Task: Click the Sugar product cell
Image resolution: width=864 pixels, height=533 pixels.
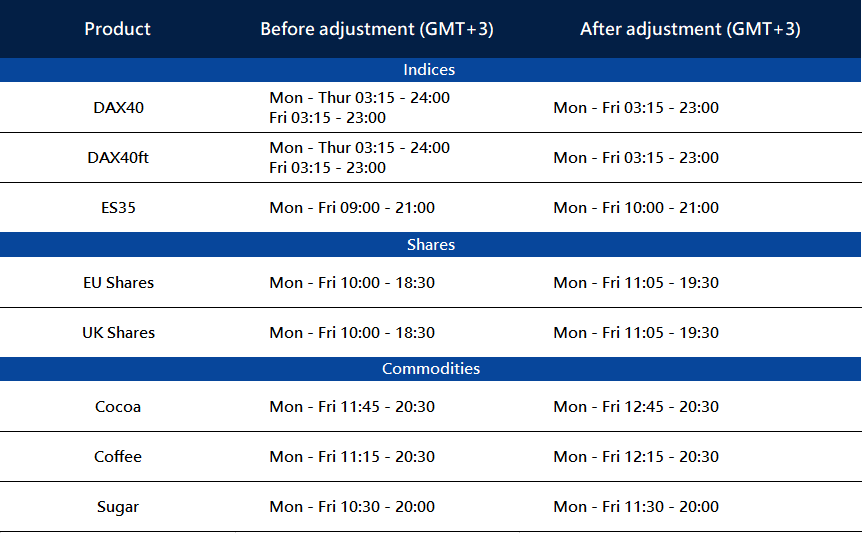Action: click(x=118, y=507)
